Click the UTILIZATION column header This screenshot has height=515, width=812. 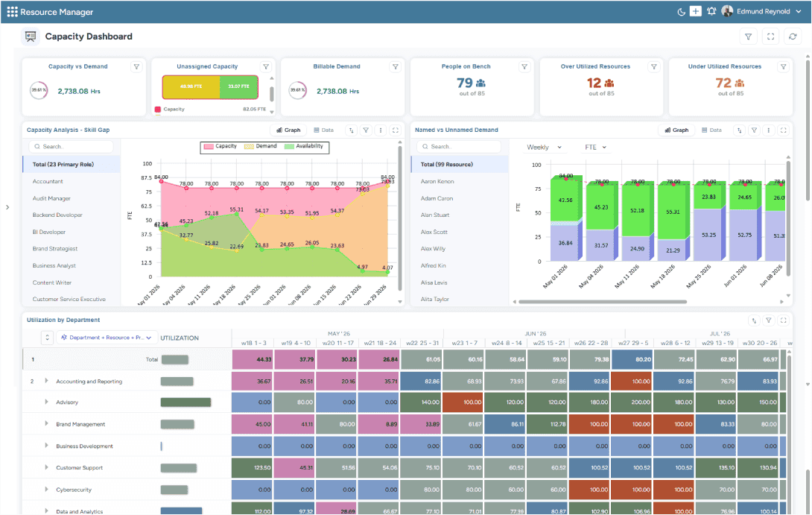tap(180, 338)
